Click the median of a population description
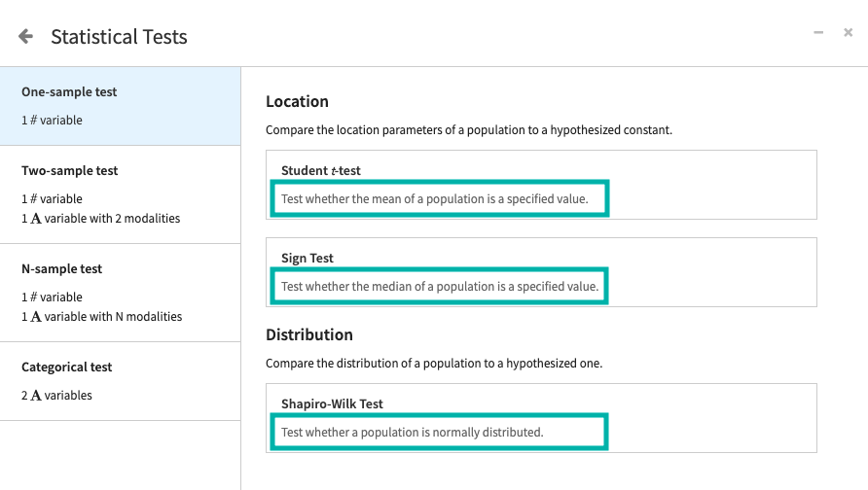868x490 pixels. [440, 286]
